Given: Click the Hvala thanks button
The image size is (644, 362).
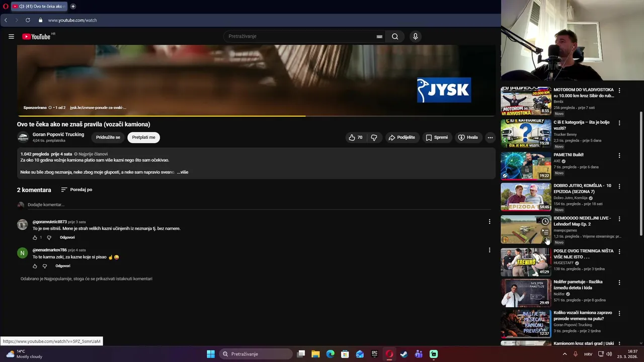Looking at the screenshot, I should point(467,137).
